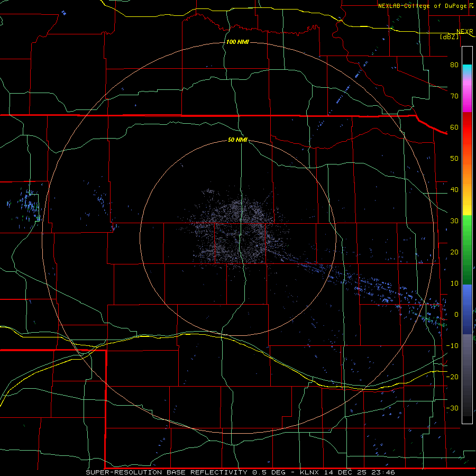
Task: Click the '0.5 DEG' elevation angle text
Action: click(269, 472)
